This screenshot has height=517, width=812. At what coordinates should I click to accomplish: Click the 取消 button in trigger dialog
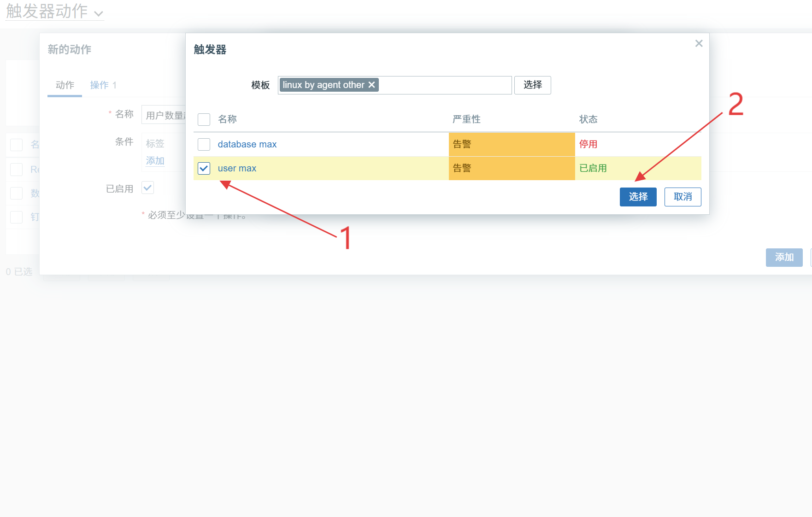pyautogui.click(x=683, y=197)
